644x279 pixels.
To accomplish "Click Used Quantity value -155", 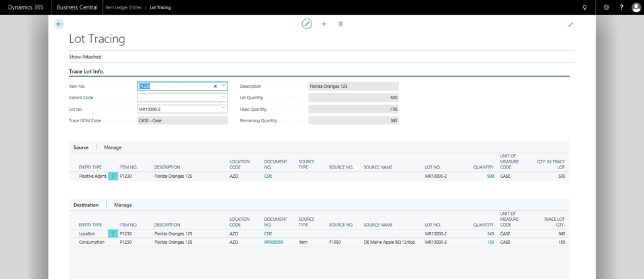I will (353, 109).
